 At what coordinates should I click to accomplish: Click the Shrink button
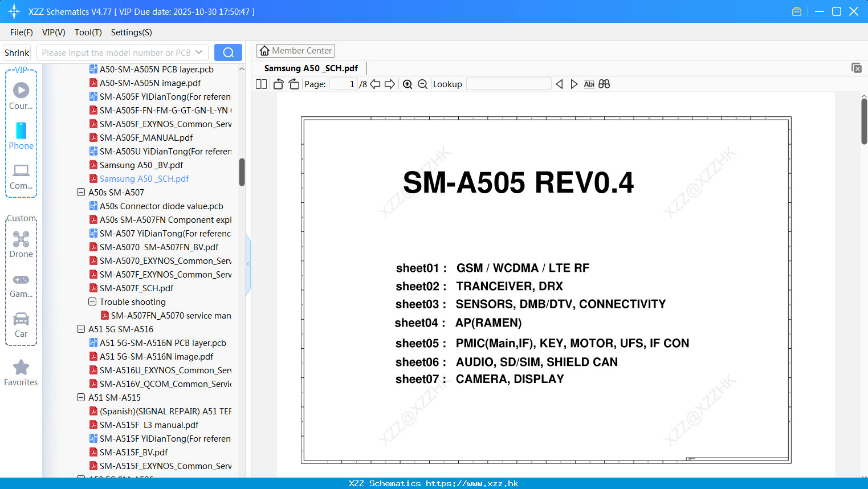coord(17,52)
